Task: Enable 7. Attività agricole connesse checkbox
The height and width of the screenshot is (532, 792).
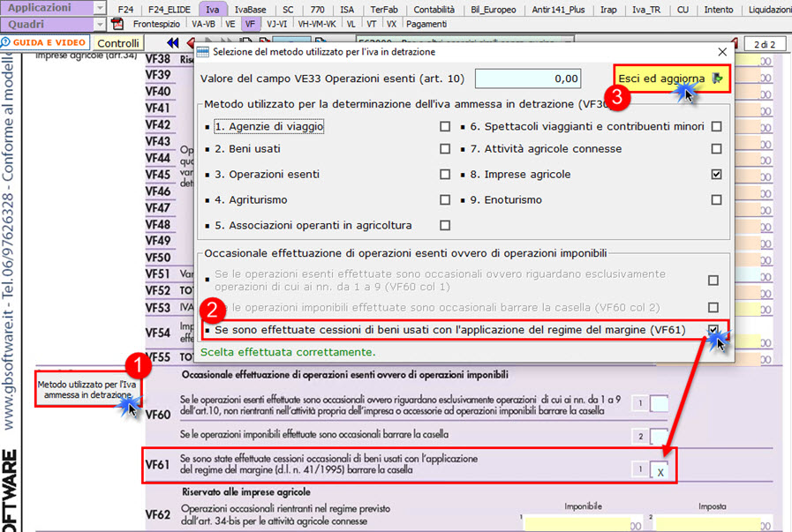Action: [716, 149]
